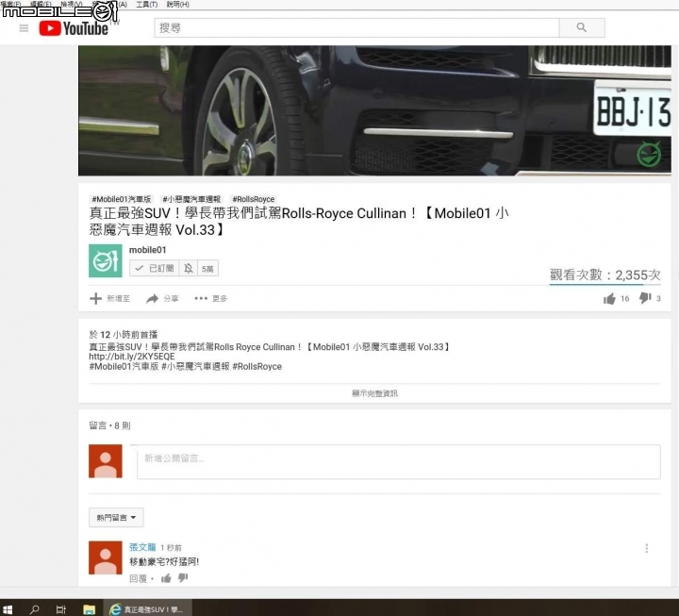This screenshot has width=679, height=616.
Task: Dislike the video with thumbs down
Action: (x=645, y=298)
